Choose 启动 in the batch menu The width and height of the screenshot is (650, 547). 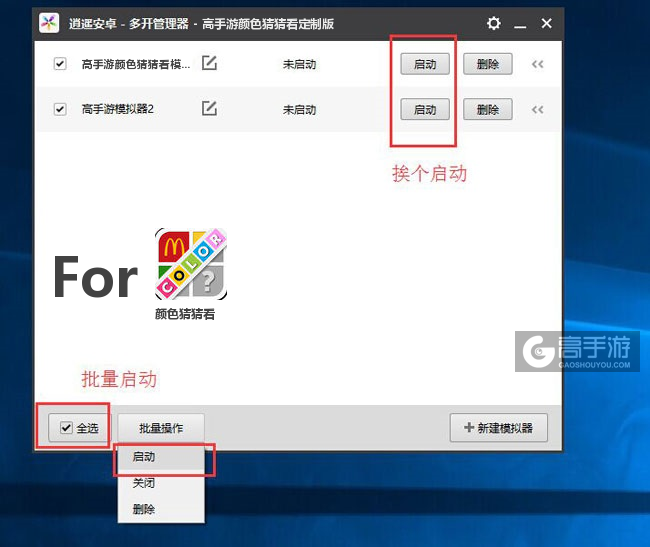161,457
